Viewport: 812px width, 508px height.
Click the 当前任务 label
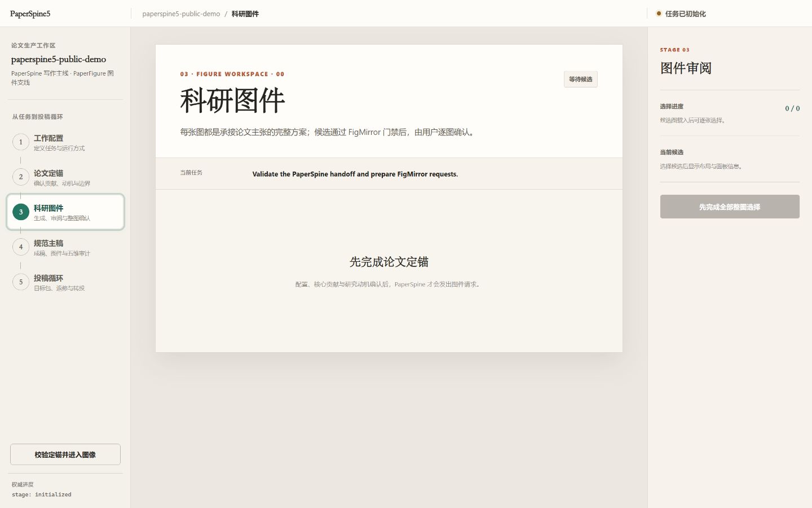pyautogui.click(x=191, y=173)
